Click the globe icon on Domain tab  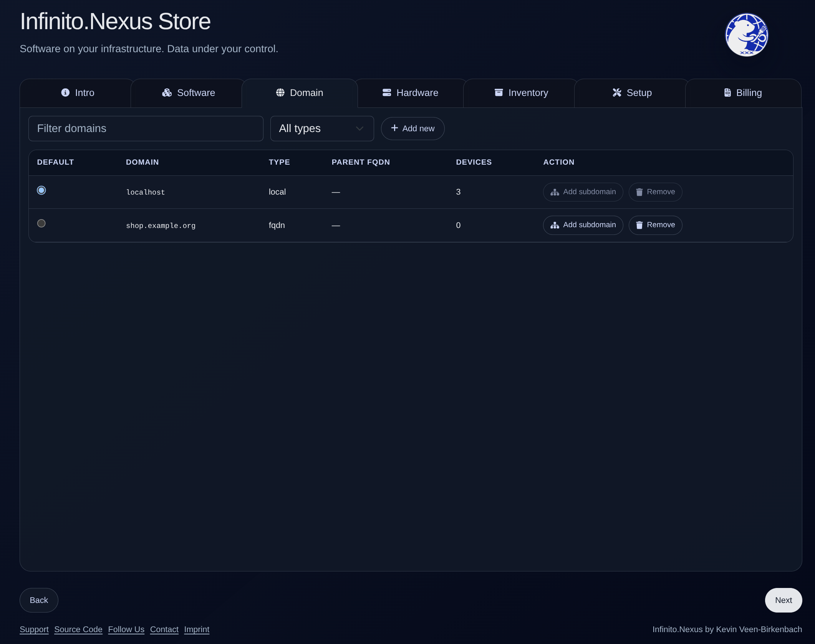point(280,92)
